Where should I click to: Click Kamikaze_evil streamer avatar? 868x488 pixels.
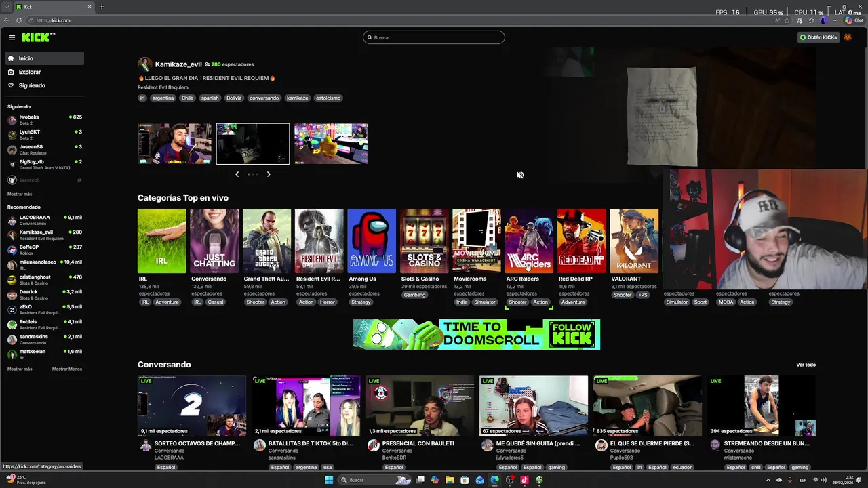pyautogui.click(x=144, y=64)
